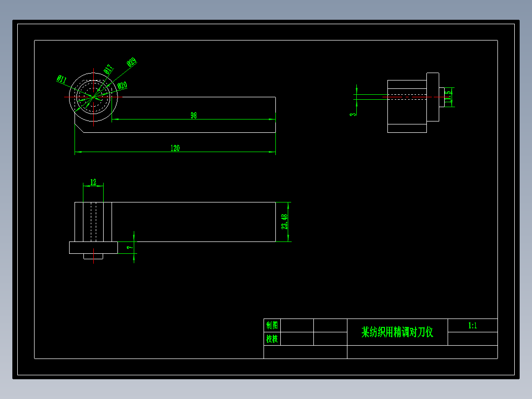
Task: Select the Ø11 diameter dimension label
Action: coord(61,80)
